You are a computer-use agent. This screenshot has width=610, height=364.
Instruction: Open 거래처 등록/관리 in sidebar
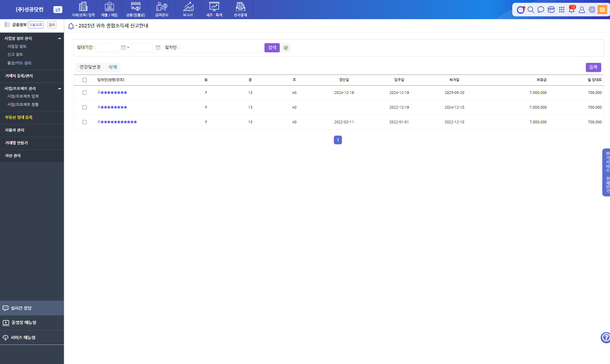point(19,76)
